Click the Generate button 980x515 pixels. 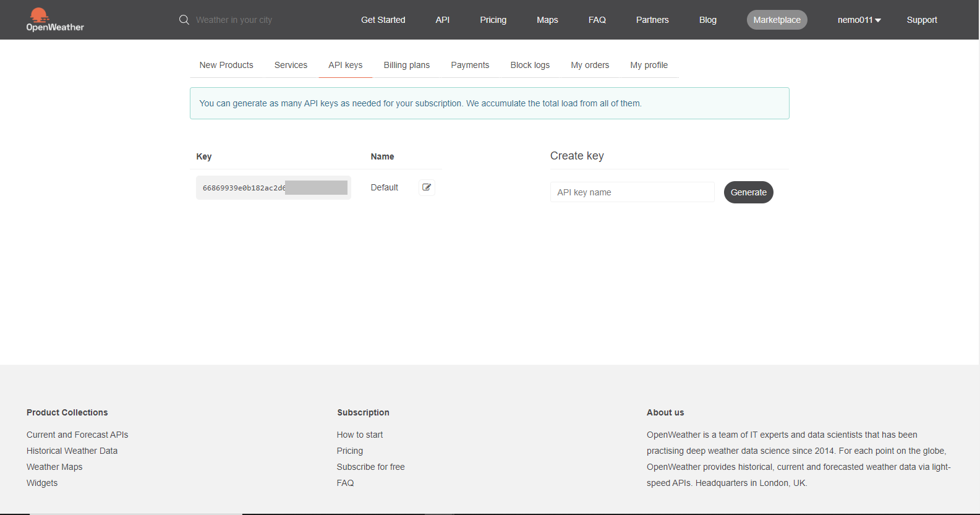click(749, 192)
